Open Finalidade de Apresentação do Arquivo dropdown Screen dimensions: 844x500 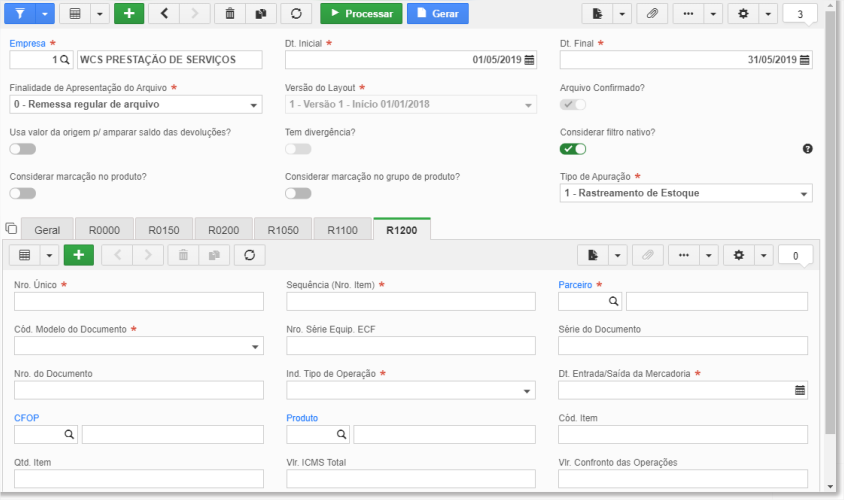click(136, 104)
